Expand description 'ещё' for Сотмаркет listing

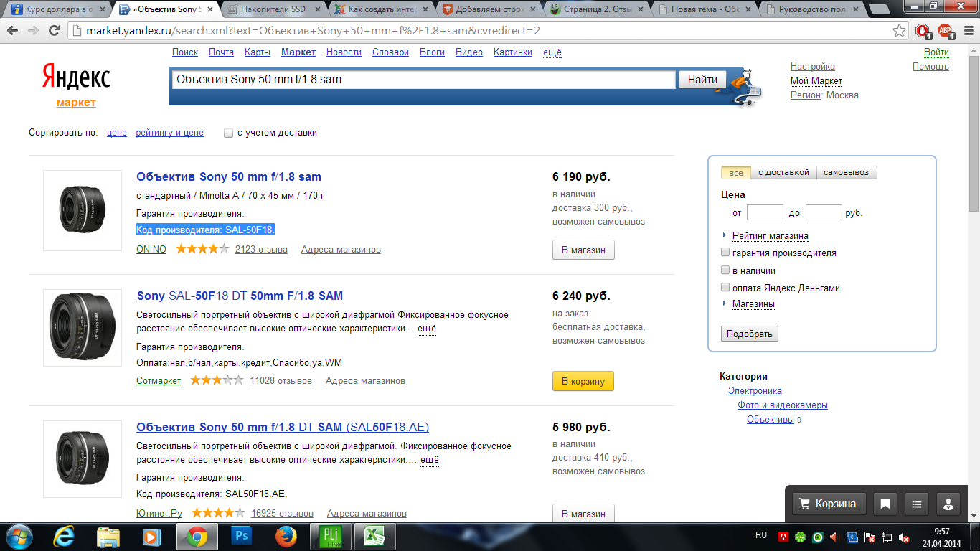[428, 329]
